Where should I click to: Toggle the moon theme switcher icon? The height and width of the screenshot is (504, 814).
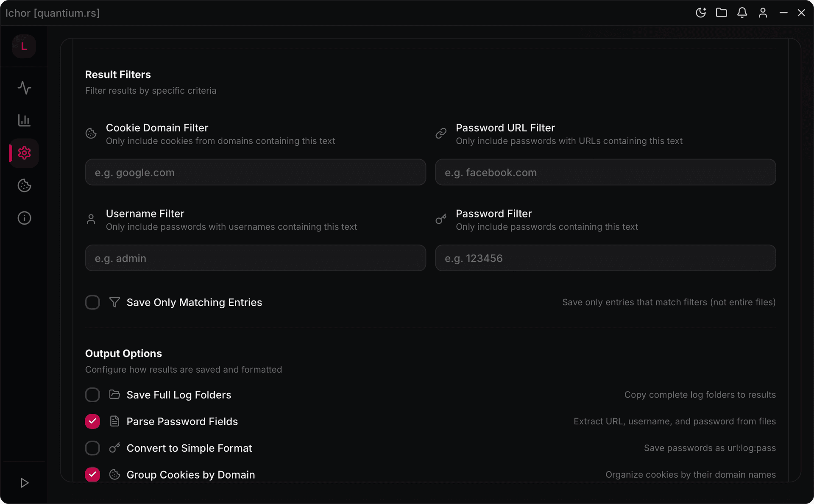[701, 13]
